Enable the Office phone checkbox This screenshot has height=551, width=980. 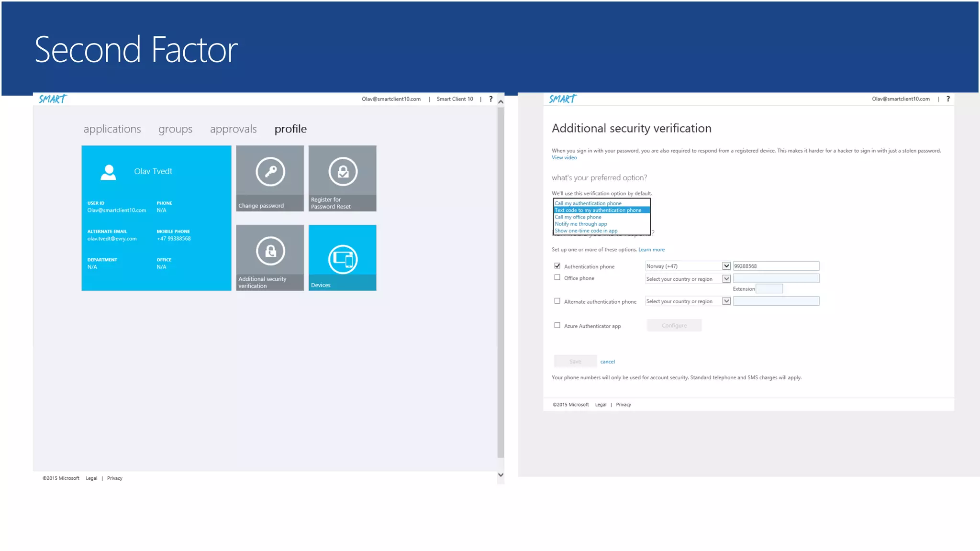point(557,277)
